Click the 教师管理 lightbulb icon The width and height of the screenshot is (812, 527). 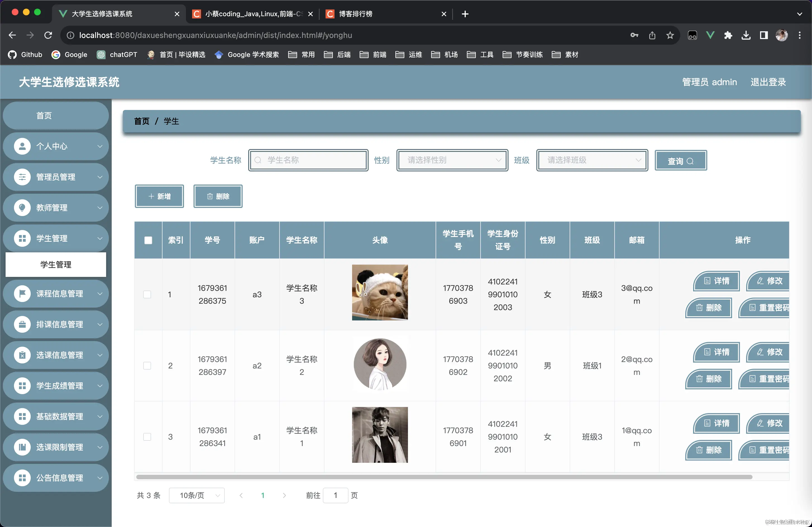22,208
